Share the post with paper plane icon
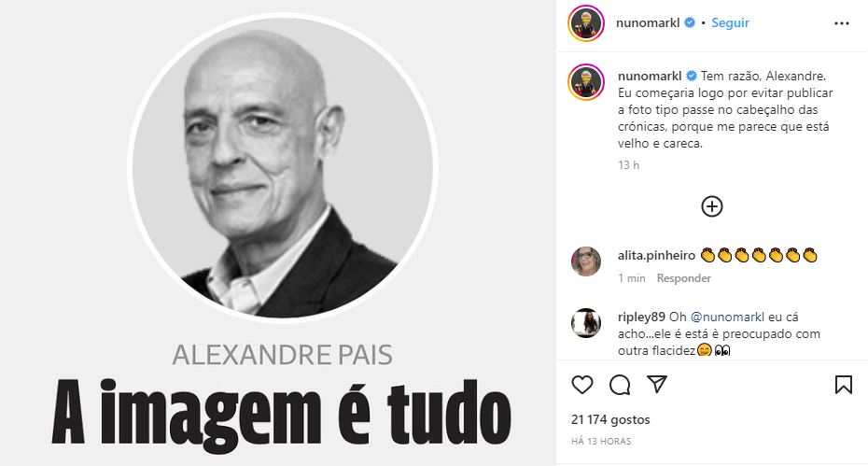The width and height of the screenshot is (868, 466). point(656,384)
